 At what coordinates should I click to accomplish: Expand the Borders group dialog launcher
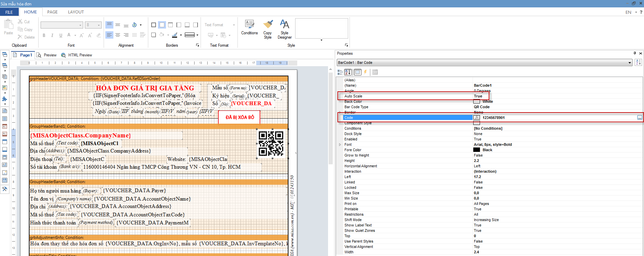tap(198, 45)
